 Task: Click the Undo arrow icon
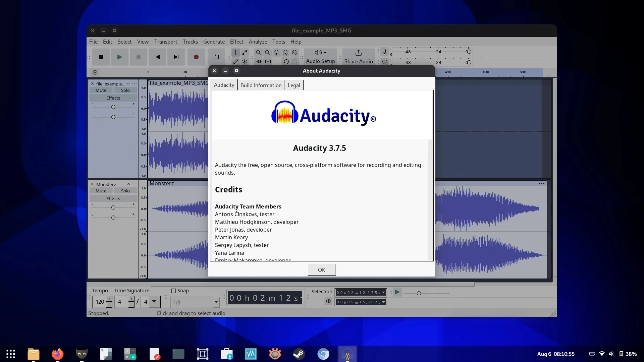(286, 62)
